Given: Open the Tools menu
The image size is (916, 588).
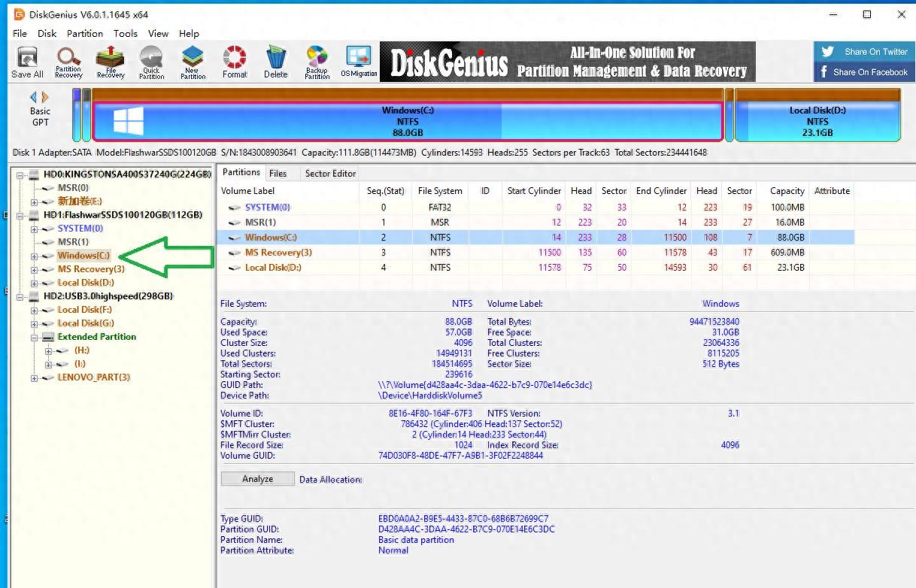Looking at the screenshot, I should coord(125,33).
